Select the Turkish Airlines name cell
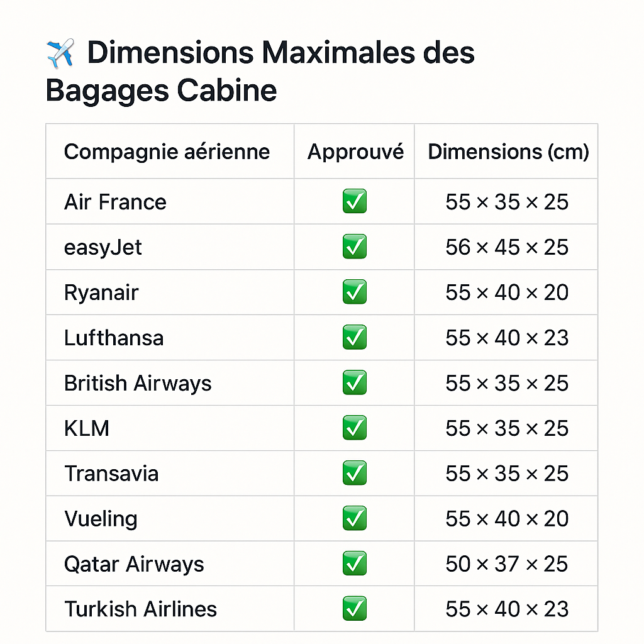The image size is (644, 644). click(x=140, y=609)
